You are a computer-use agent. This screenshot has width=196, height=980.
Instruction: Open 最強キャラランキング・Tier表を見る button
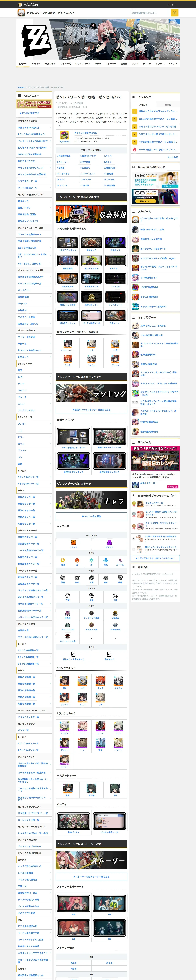[x=91, y=410]
